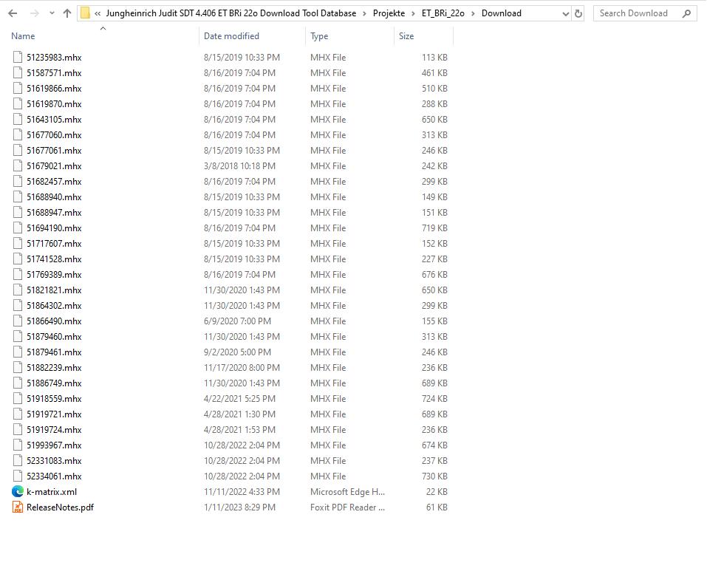Expand chevron after ET_BRi_22o breadcrumb
The width and height of the screenshot is (707, 588).
[473, 13]
